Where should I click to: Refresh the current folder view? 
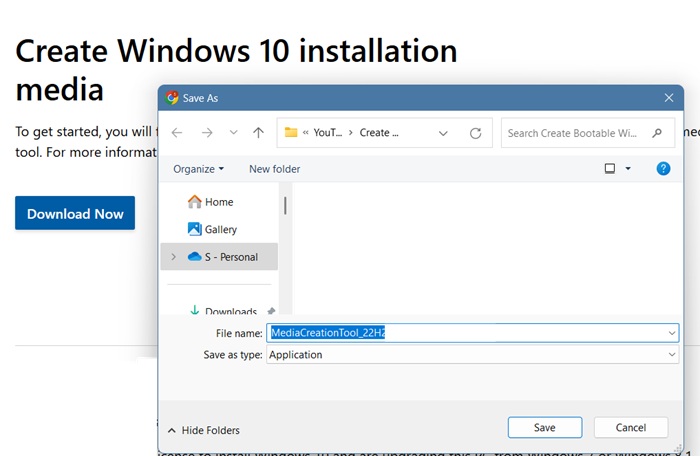(475, 133)
